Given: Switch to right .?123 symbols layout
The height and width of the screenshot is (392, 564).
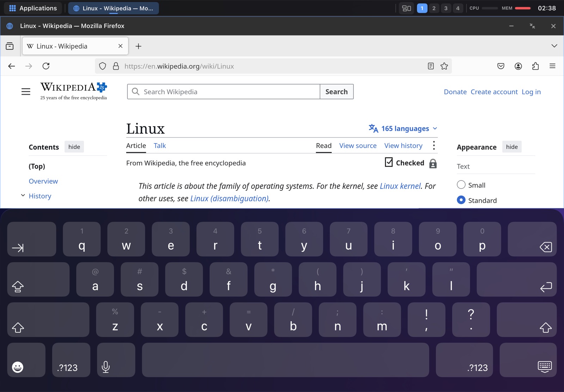Looking at the screenshot, I should tap(464, 360).
